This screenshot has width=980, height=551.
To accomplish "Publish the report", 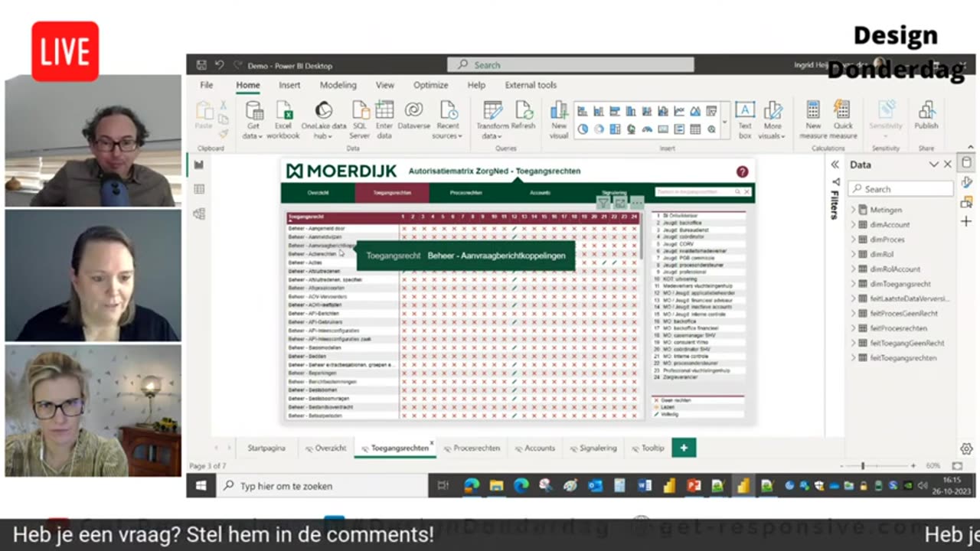I will click(x=926, y=115).
